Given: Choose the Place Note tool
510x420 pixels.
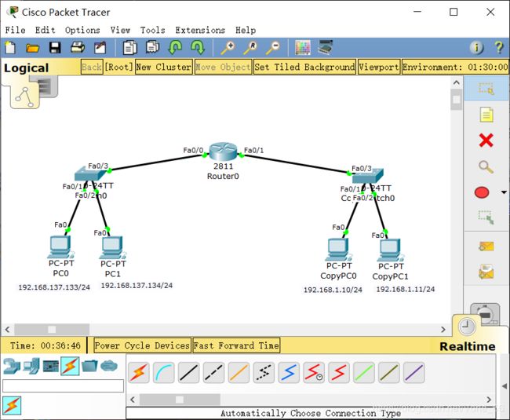Looking at the screenshot, I should [x=486, y=115].
